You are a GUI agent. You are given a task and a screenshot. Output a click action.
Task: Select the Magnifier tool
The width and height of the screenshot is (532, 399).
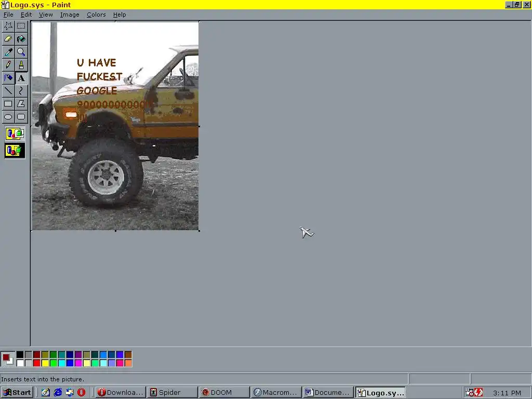click(21, 52)
